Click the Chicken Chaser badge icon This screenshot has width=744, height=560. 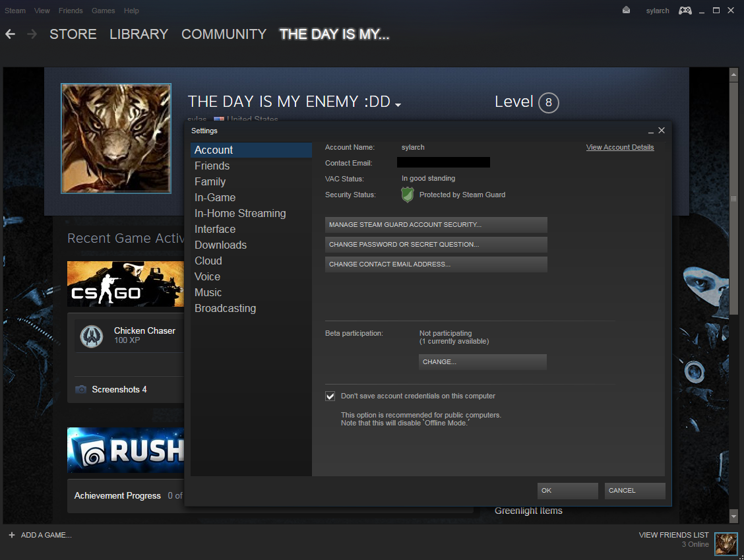click(92, 336)
